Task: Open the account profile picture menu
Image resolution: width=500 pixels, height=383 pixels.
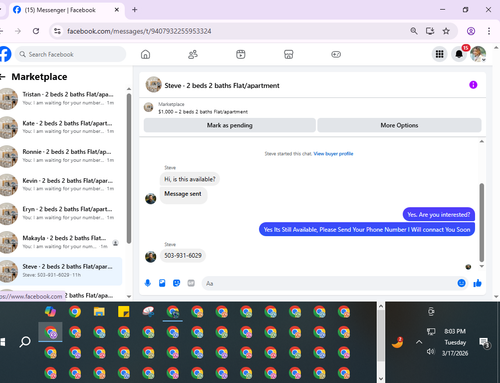Action: click(478, 54)
